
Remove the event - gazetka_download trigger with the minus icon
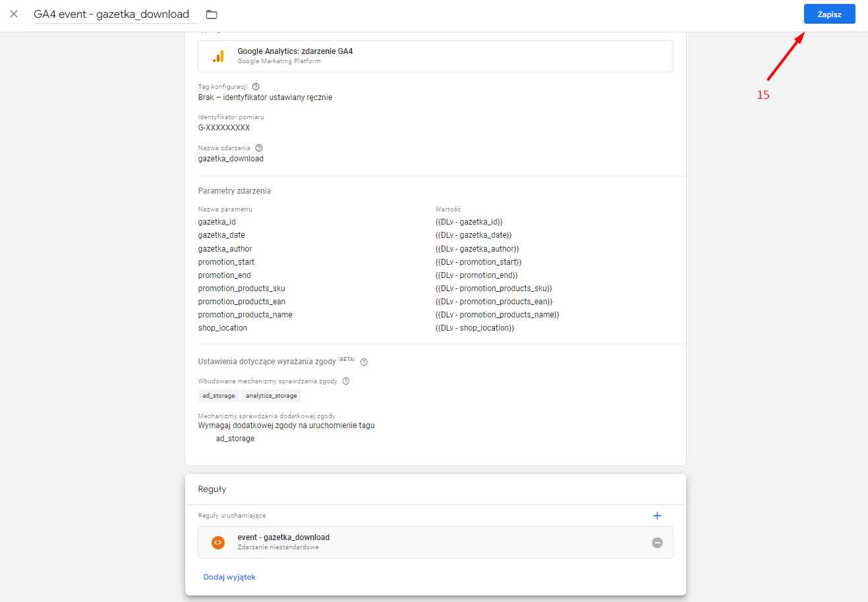(x=657, y=543)
